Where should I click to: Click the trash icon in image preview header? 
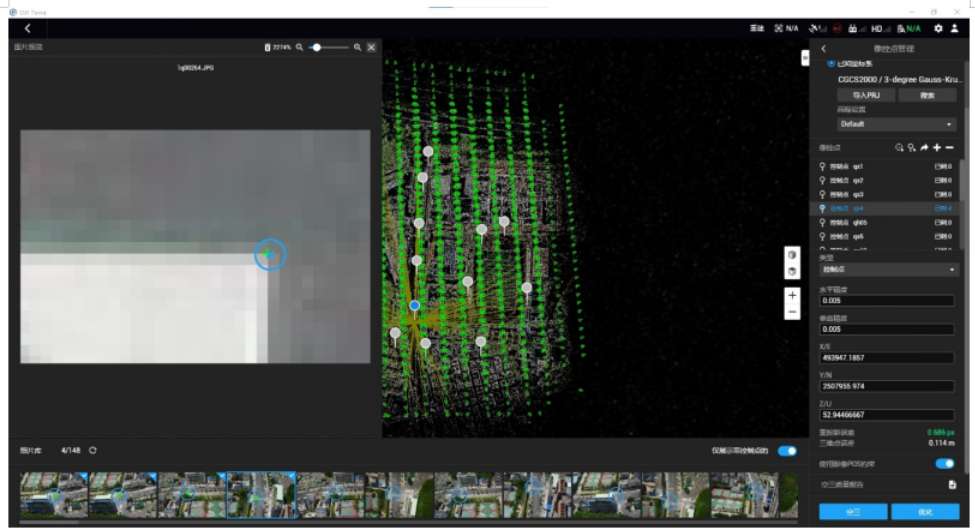coord(267,47)
